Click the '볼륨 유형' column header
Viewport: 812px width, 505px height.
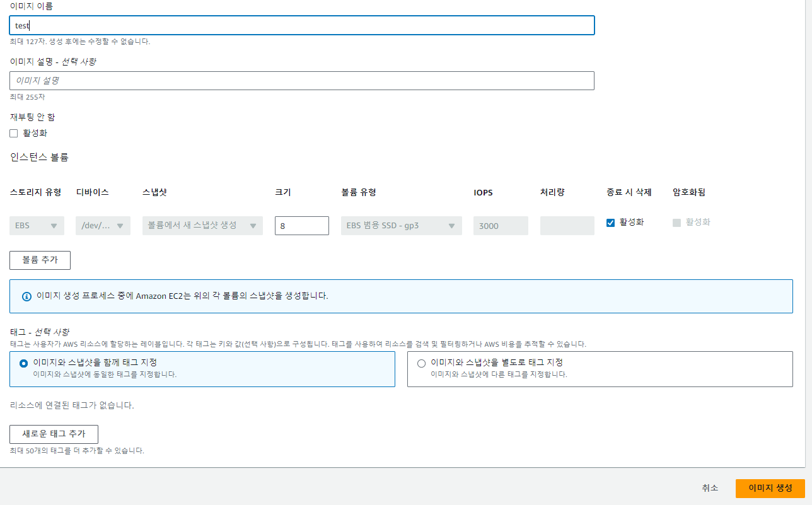359,192
